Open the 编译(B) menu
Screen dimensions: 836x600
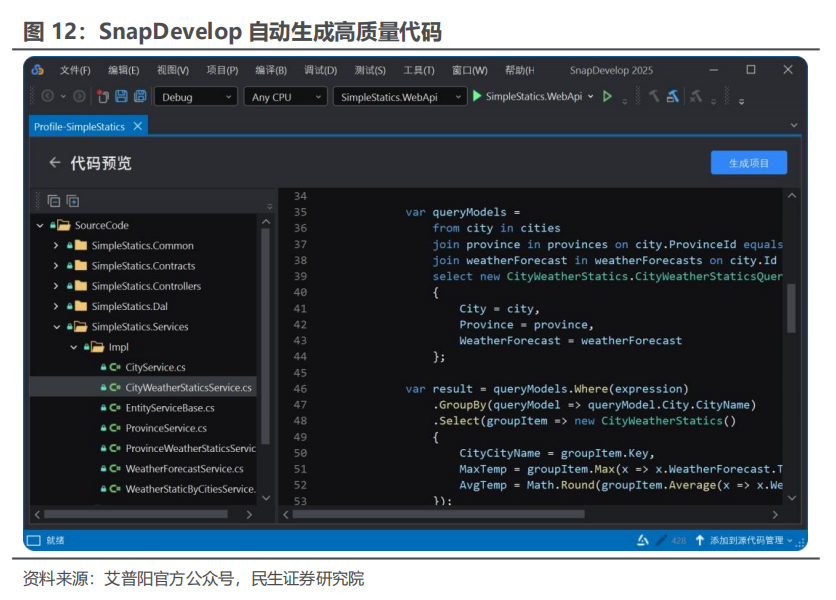pos(271,70)
